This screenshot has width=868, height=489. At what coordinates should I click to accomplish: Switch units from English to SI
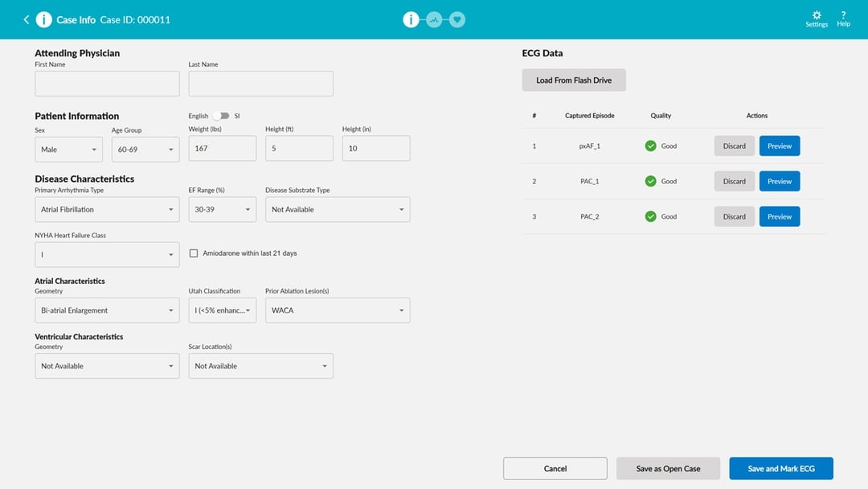(223, 116)
